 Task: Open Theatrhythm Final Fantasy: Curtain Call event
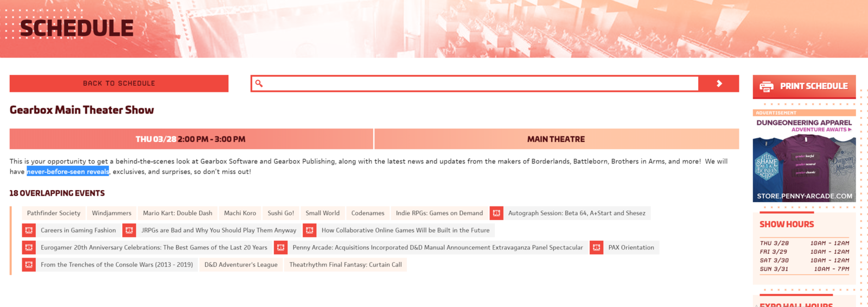(x=346, y=265)
